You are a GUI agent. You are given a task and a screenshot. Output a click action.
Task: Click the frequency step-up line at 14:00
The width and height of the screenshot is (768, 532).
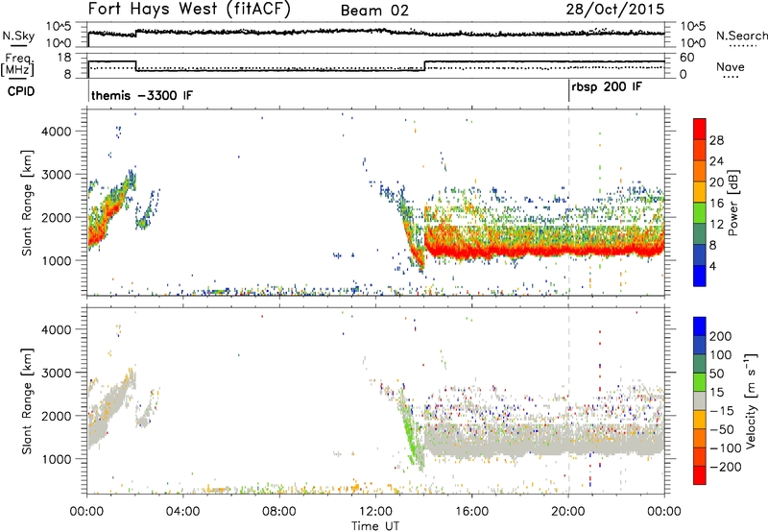click(424, 66)
